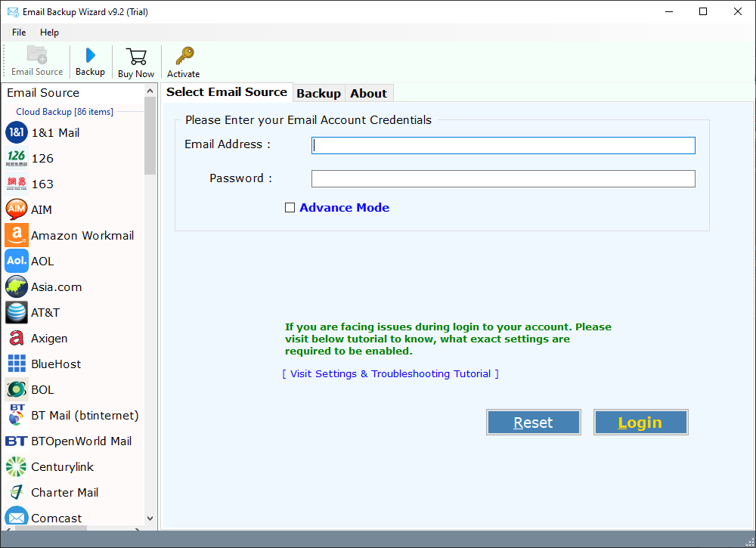
Task: Switch to the Select Email Source tab
Action: click(227, 92)
